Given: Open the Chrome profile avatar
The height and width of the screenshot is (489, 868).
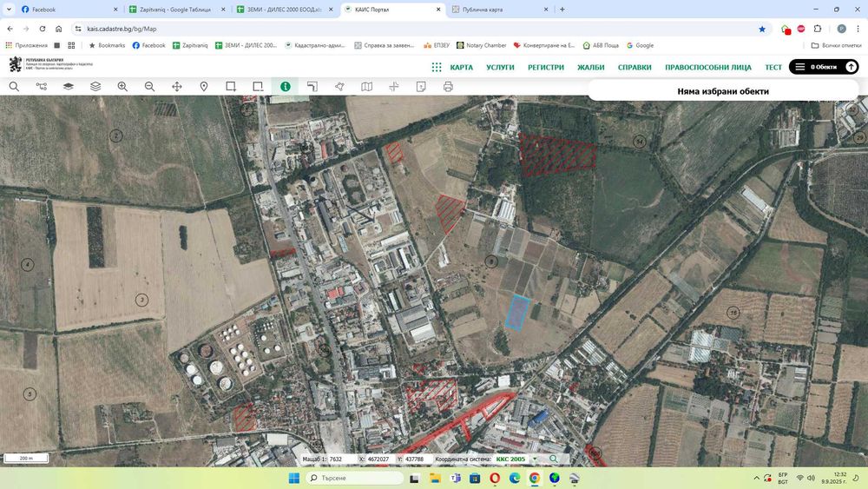Looking at the screenshot, I should pos(841,29).
